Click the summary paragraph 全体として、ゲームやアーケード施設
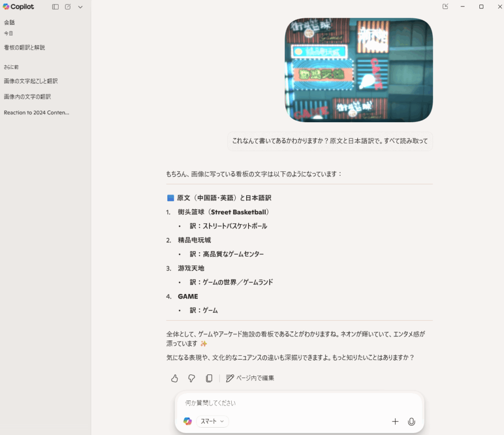This screenshot has height=435, width=504. [x=296, y=339]
